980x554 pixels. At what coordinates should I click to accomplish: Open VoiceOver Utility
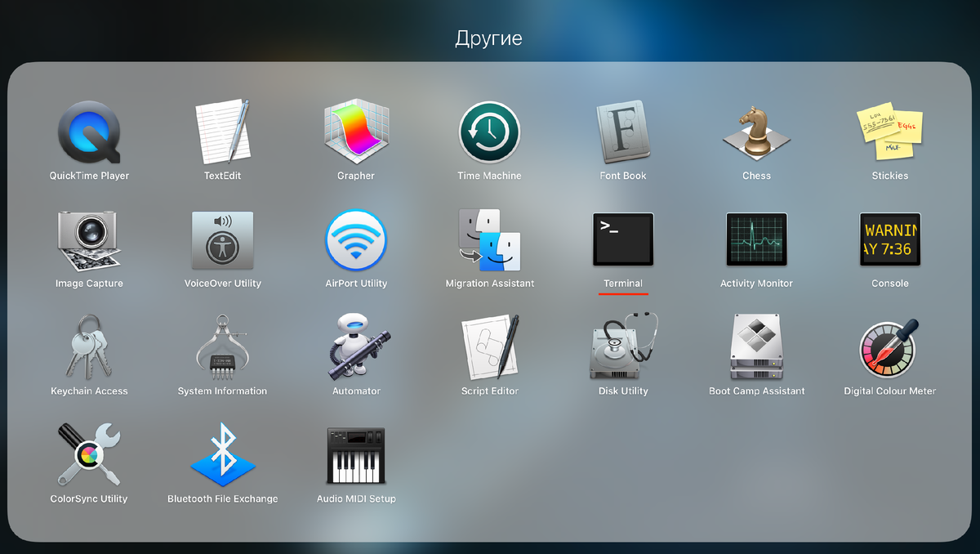tap(222, 239)
